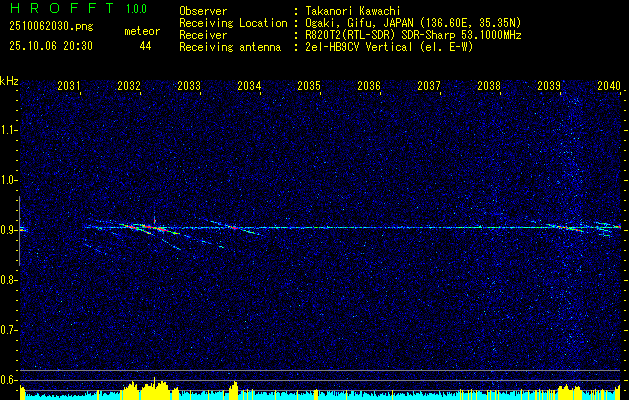This screenshot has width=629, height=400.
Task: Select the 2034 time marker
Action: [249, 86]
